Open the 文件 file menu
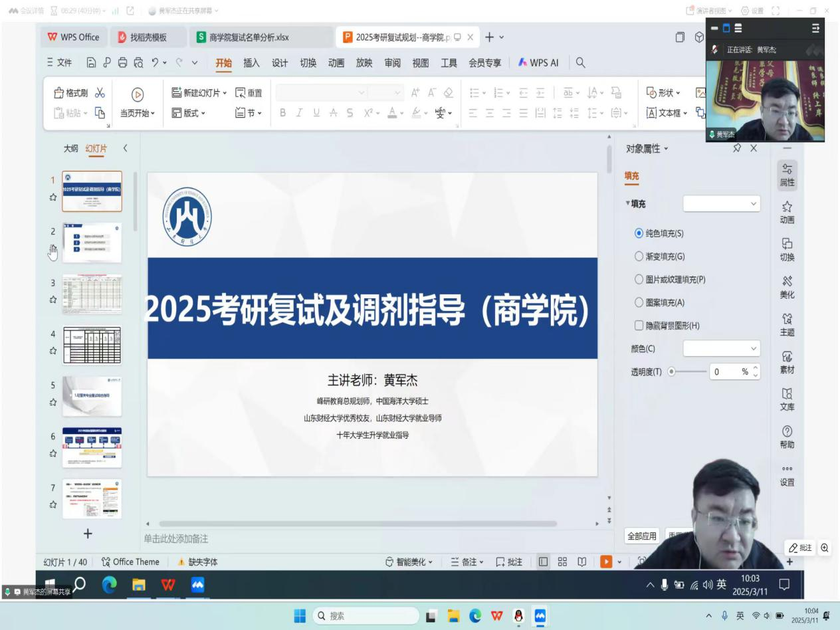The height and width of the screenshot is (630, 840). [x=60, y=62]
